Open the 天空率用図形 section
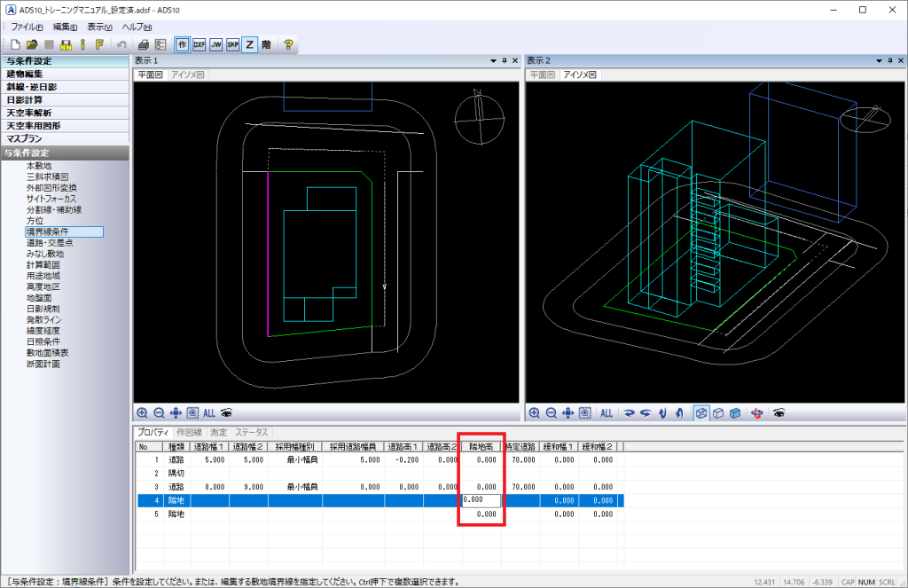The image size is (908, 588). [65, 126]
